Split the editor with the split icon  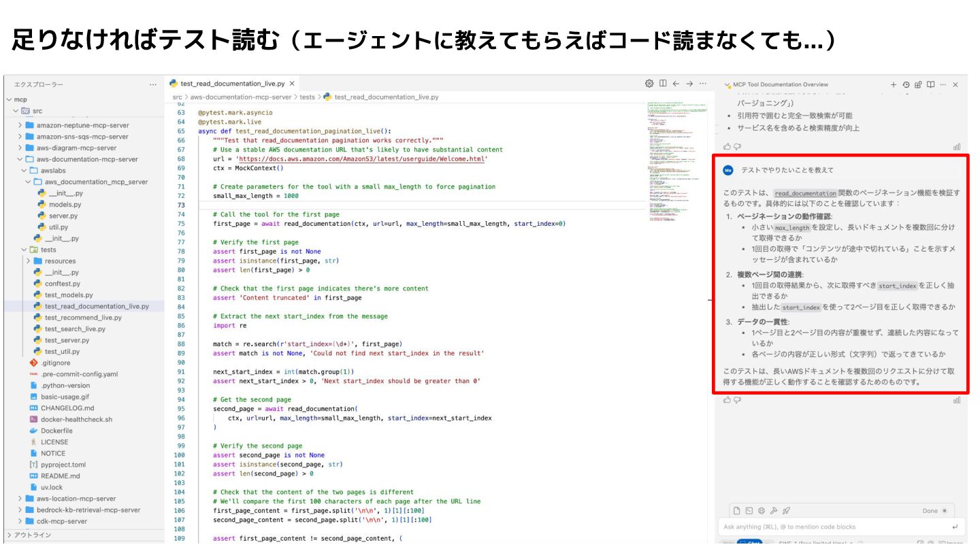pyautogui.click(x=663, y=84)
